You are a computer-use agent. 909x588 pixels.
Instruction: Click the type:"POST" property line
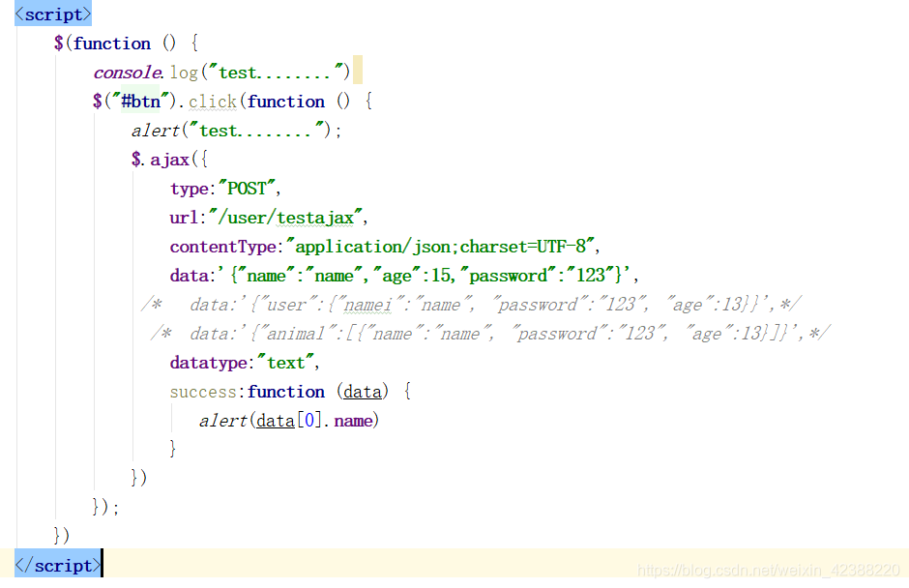pos(225,189)
